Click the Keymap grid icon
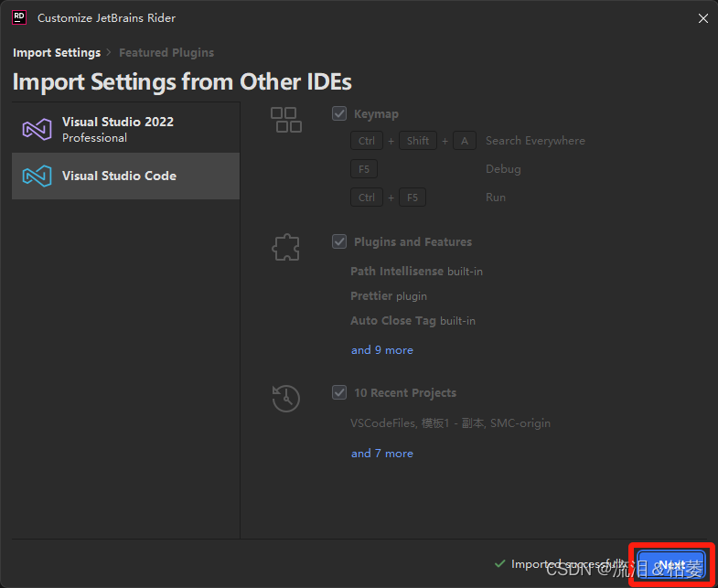The image size is (718, 588). click(x=286, y=120)
